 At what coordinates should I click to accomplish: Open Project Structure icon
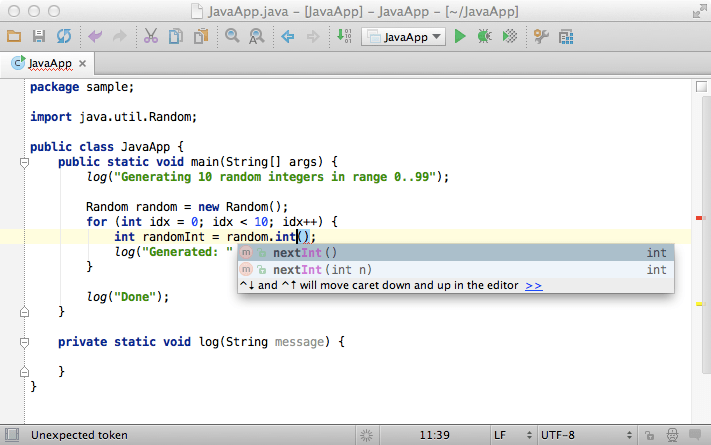(566, 37)
